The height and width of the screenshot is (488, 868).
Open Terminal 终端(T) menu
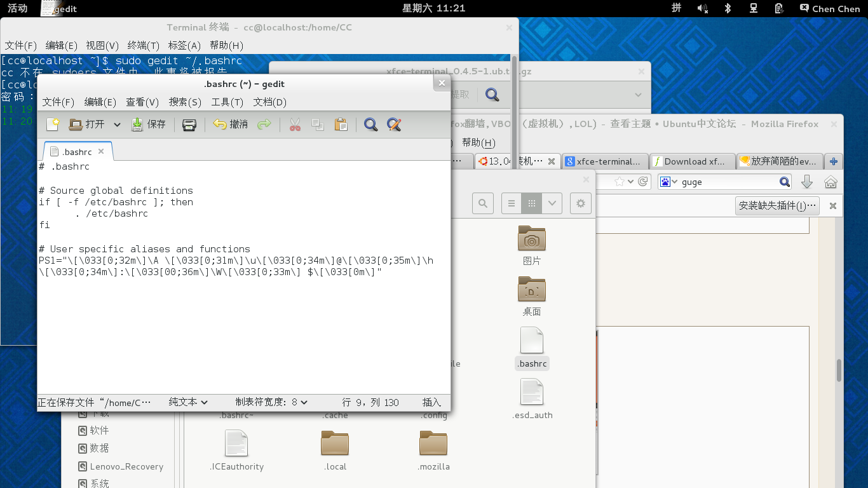[144, 45]
